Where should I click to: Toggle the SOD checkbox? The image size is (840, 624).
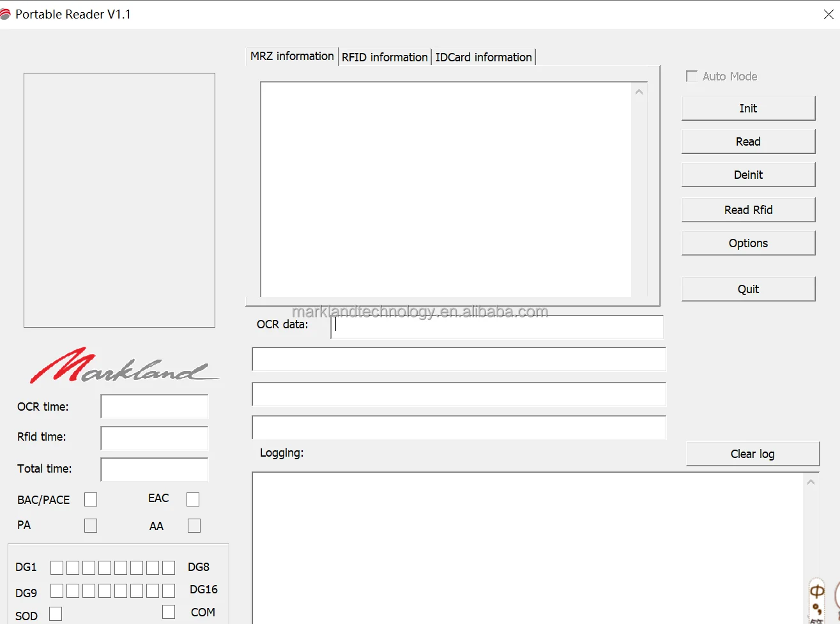point(56,613)
